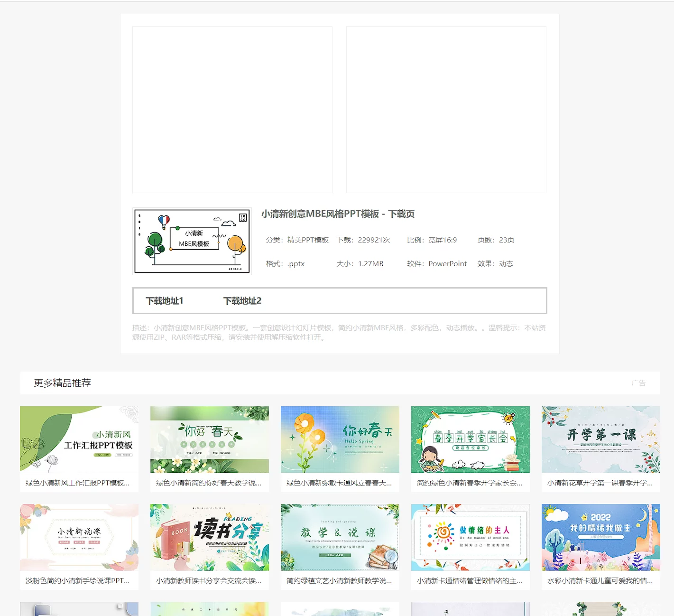Click the 绿色小清新简约你好春天教学说 title link
Screen dimensions: 674x616
point(209,483)
